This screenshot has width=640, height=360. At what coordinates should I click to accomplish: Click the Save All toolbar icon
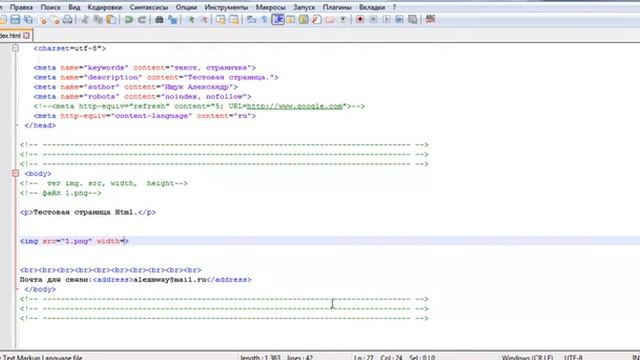coord(28,19)
